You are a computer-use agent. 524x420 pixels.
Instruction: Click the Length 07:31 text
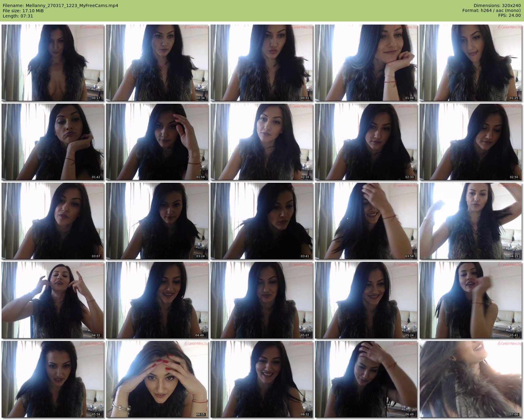coord(18,16)
